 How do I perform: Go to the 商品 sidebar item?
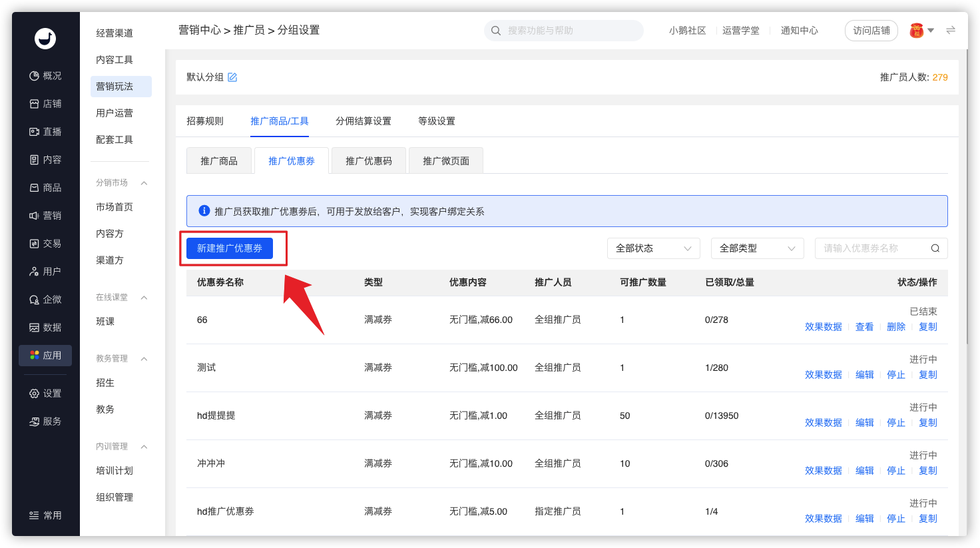click(45, 188)
